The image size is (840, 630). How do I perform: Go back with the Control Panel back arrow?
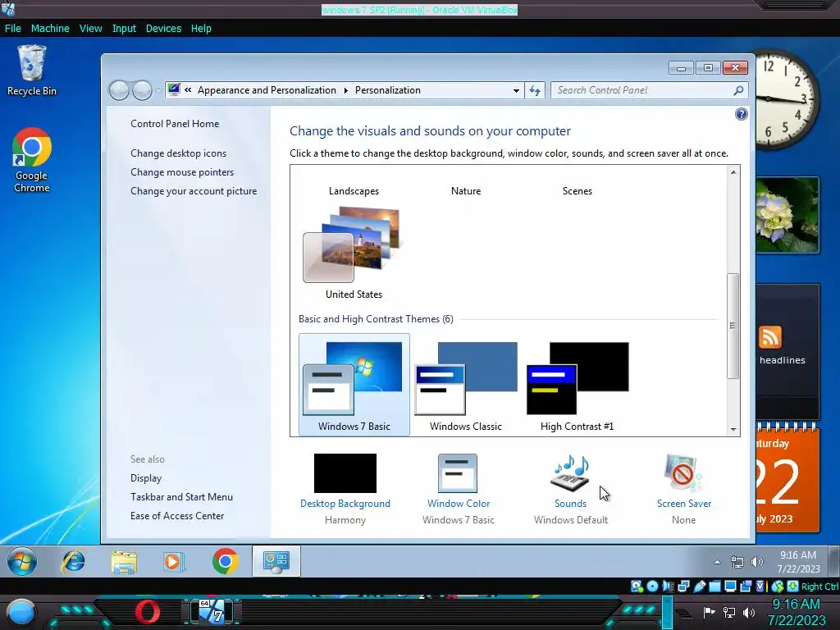click(x=119, y=90)
